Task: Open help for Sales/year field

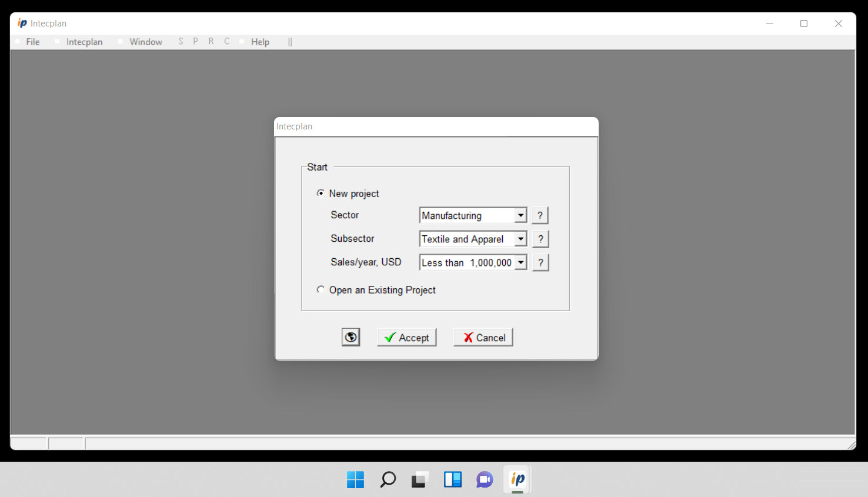Action: [x=540, y=262]
